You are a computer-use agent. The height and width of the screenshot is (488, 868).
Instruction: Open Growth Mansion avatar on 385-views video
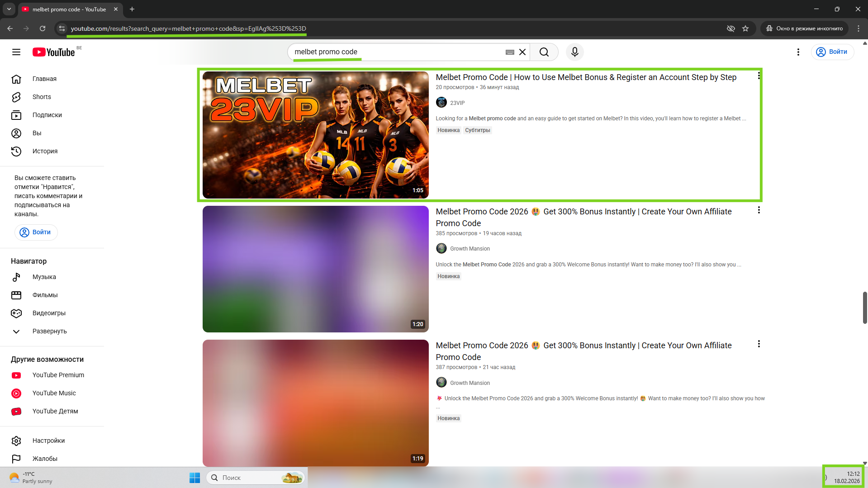tap(441, 248)
